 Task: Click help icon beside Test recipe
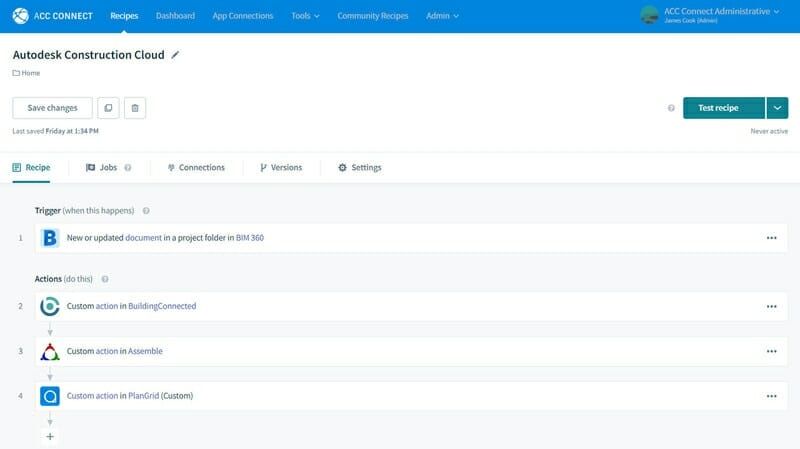point(671,108)
